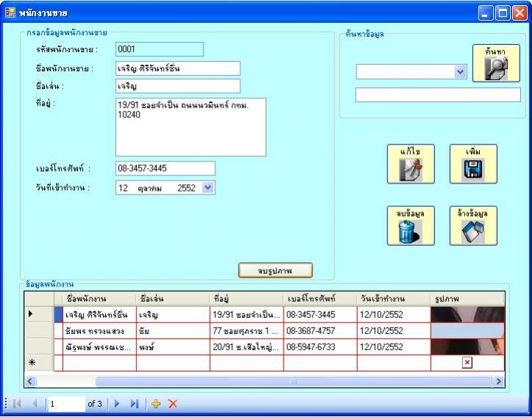Go to the first record in navigator

coord(18,404)
